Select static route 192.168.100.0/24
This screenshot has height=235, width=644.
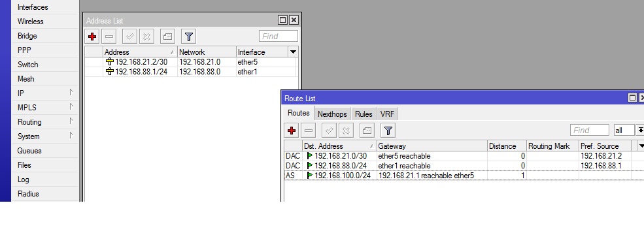464,176
